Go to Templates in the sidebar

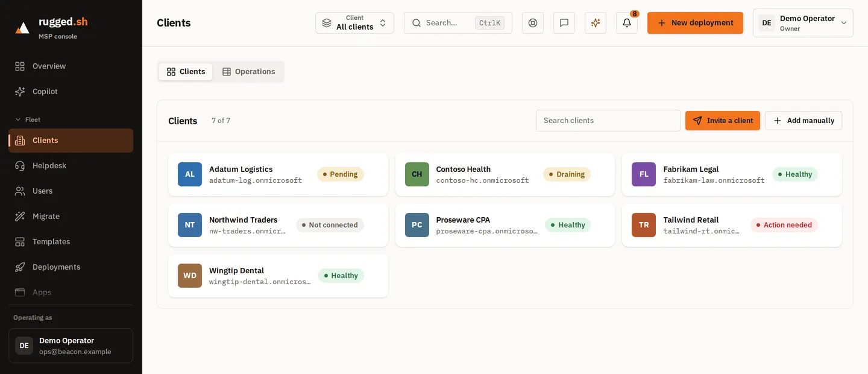(x=71, y=242)
